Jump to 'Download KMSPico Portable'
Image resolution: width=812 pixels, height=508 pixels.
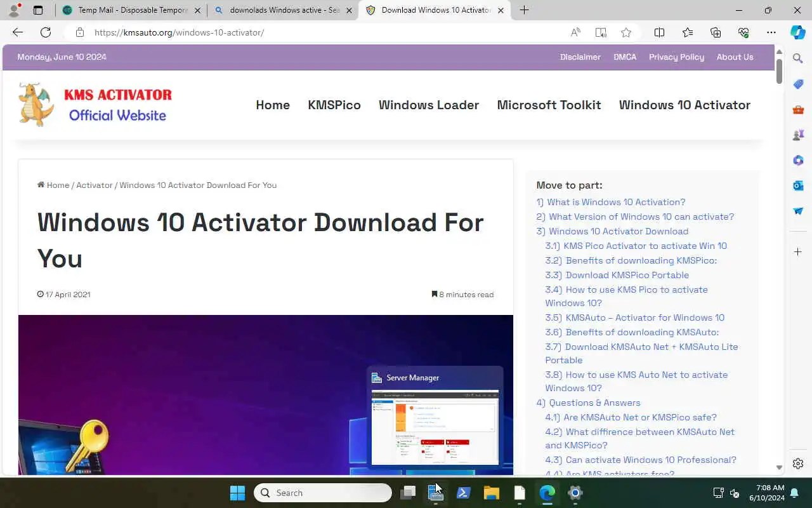click(x=617, y=275)
